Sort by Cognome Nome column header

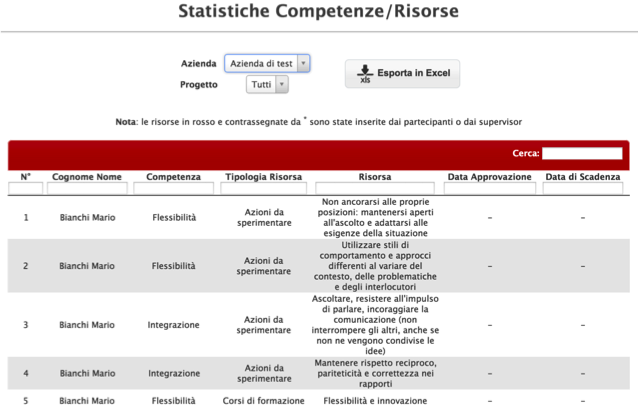tap(87, 177)
